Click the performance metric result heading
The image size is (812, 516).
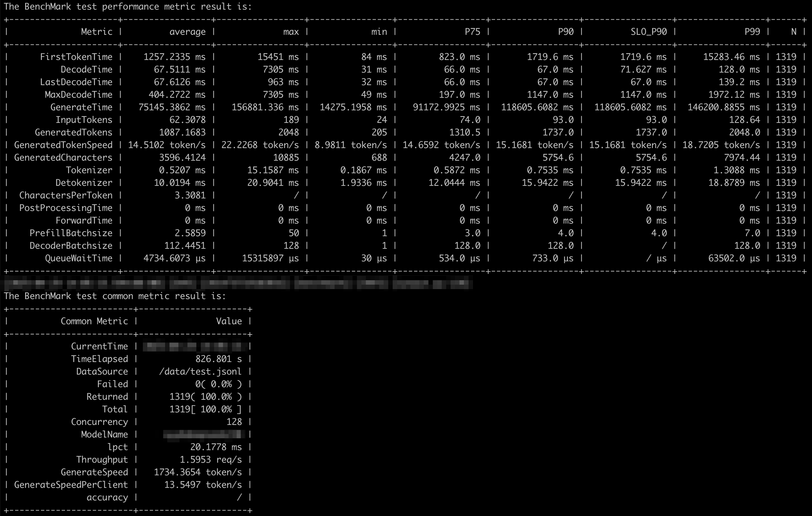[128, 7]
